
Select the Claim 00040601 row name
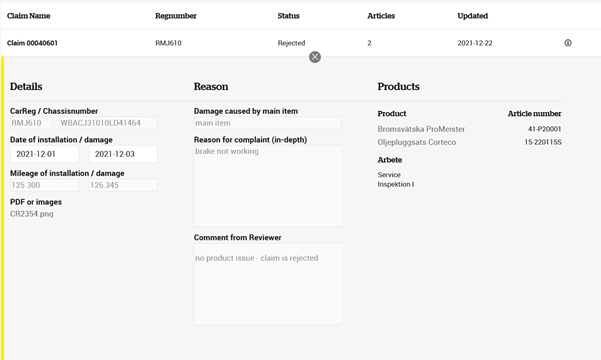32,43
